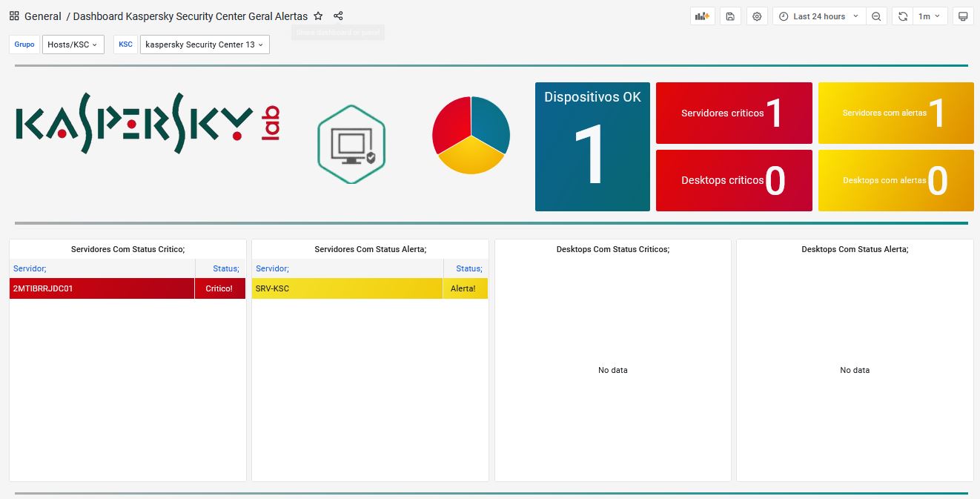Sort alert table by Servidor column
980x499 pixels.
pos(348,268)
